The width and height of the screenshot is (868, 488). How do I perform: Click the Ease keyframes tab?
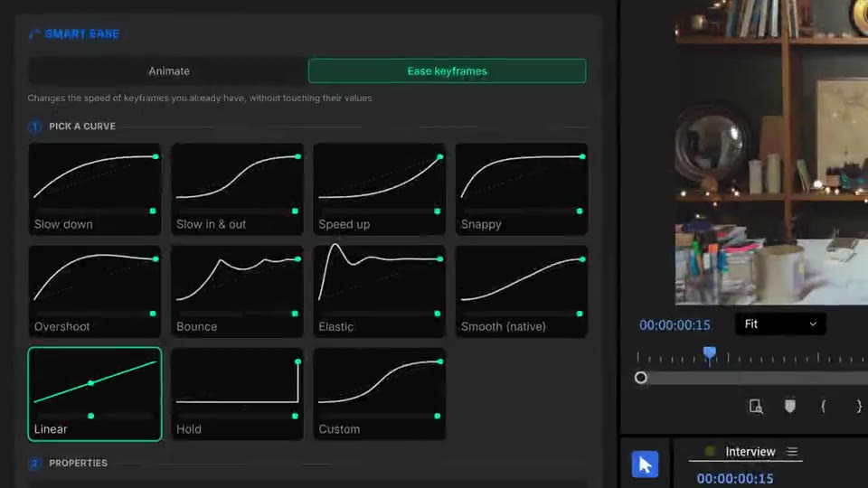[x=447, y=70]
